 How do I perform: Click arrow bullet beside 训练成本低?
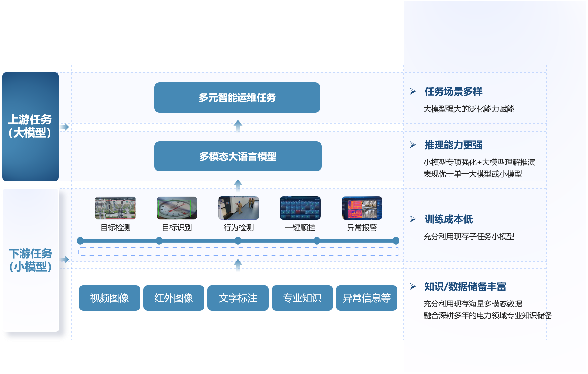pyautogui.click(x=413, y=219)
